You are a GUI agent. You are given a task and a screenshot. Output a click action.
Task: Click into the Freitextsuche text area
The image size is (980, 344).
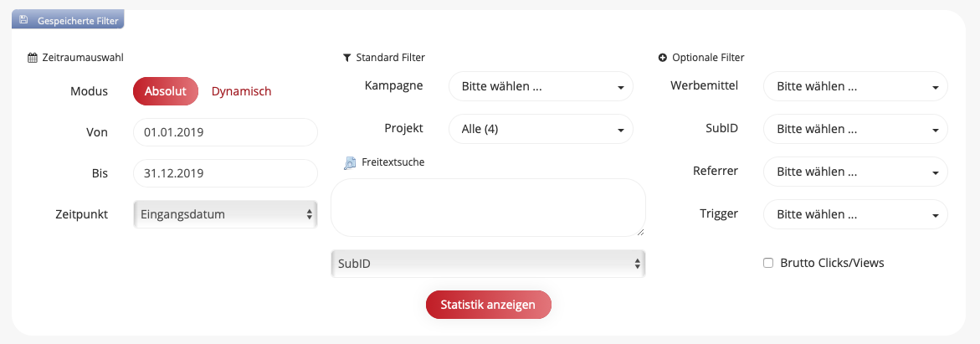tap(488, 208)
